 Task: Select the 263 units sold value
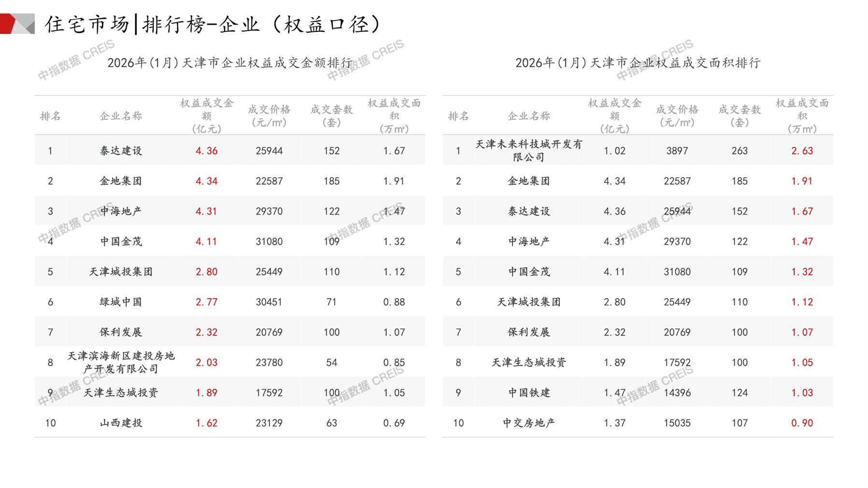(739, 151)
